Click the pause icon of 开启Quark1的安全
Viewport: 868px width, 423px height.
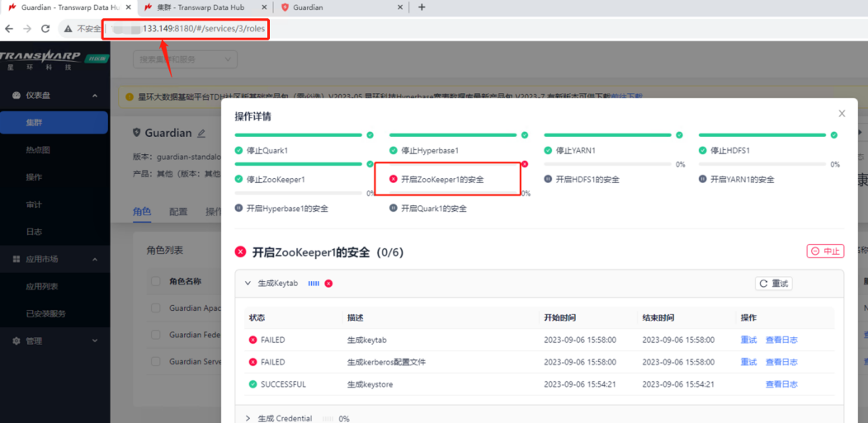coord(393,209)
